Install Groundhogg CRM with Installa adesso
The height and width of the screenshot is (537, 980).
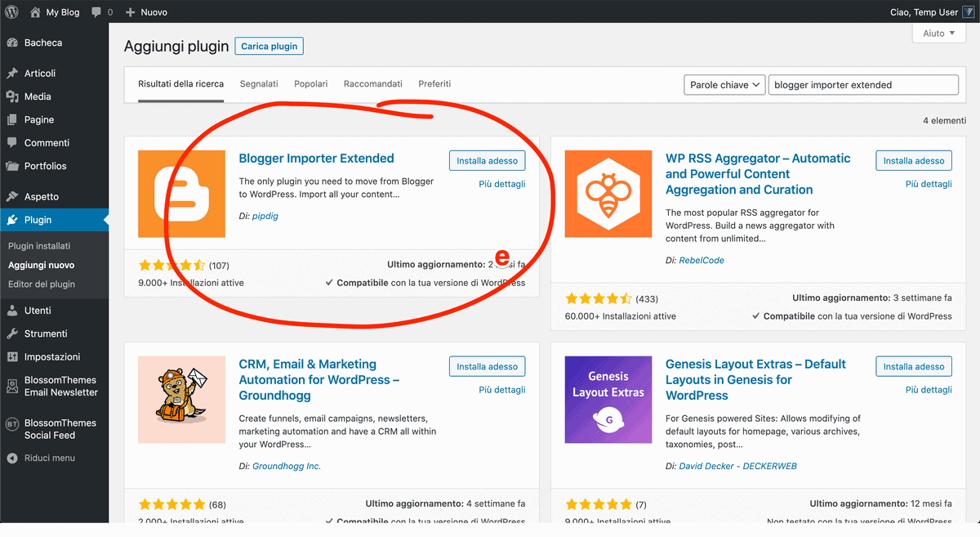(488, 367)
